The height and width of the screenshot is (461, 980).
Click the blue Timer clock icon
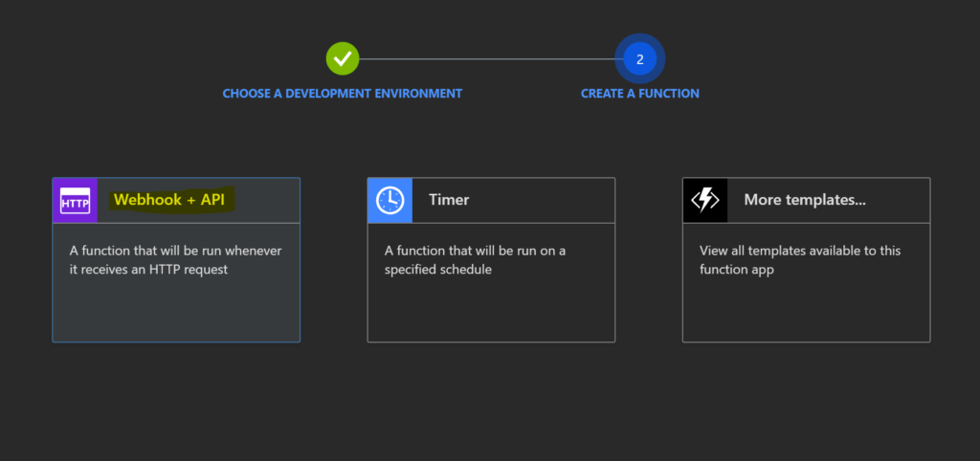(x=390, y=201)
